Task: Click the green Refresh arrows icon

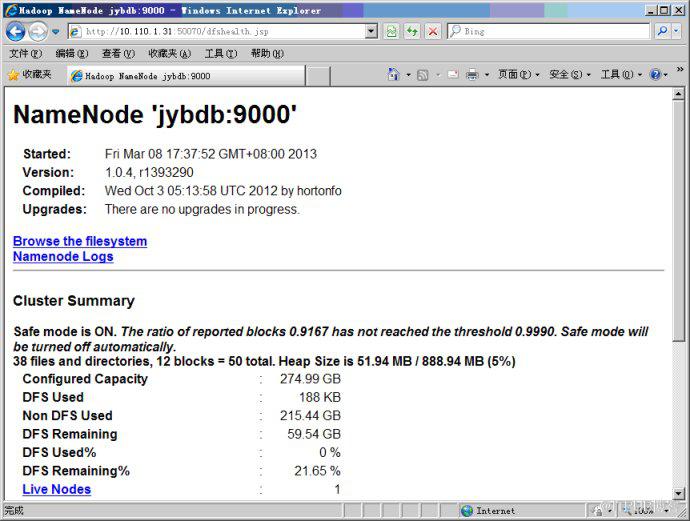Action: (x=412, y=31)
